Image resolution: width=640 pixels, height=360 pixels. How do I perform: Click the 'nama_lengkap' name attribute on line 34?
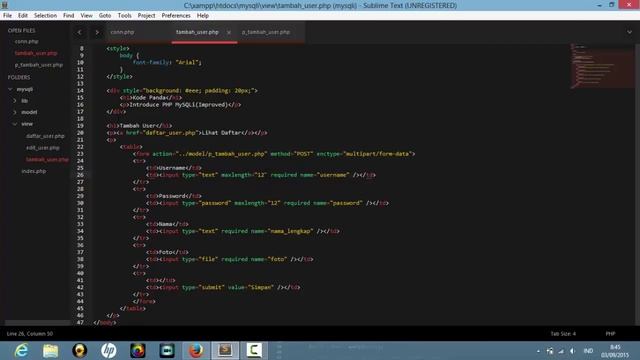pyautogui.click(x=291, y=231)
